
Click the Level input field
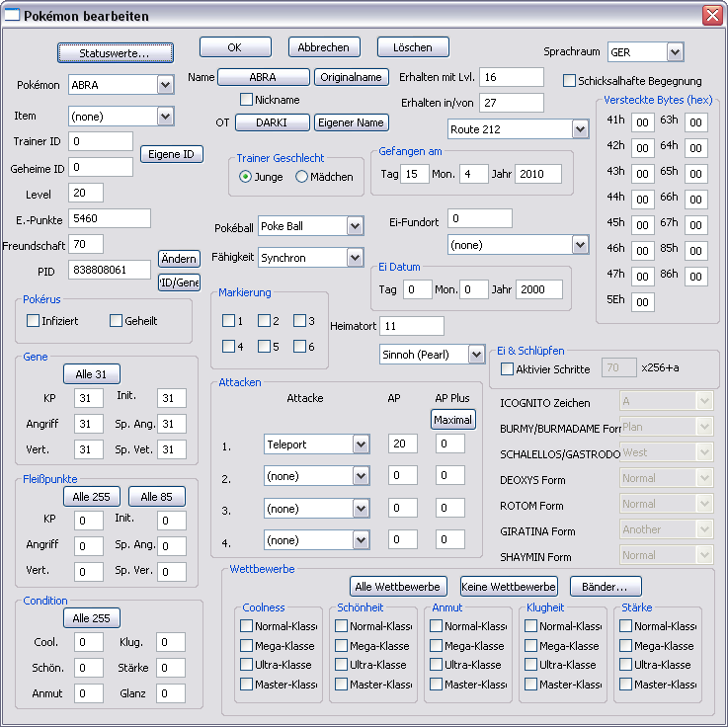pos(86,193)
